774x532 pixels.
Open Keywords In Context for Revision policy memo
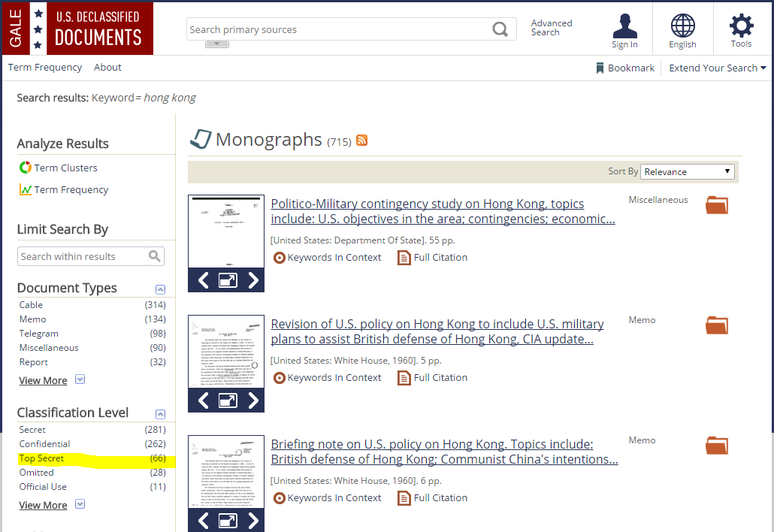pos(328,377)
